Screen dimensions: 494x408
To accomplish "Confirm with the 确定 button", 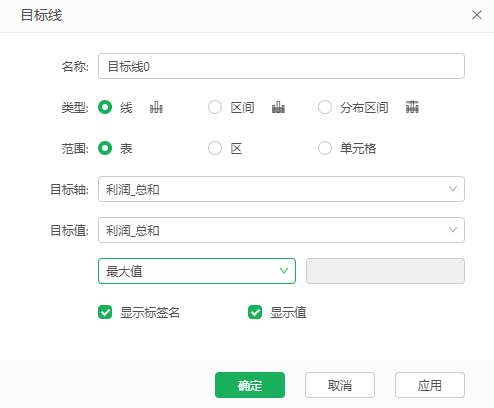I will pos(250,385).
